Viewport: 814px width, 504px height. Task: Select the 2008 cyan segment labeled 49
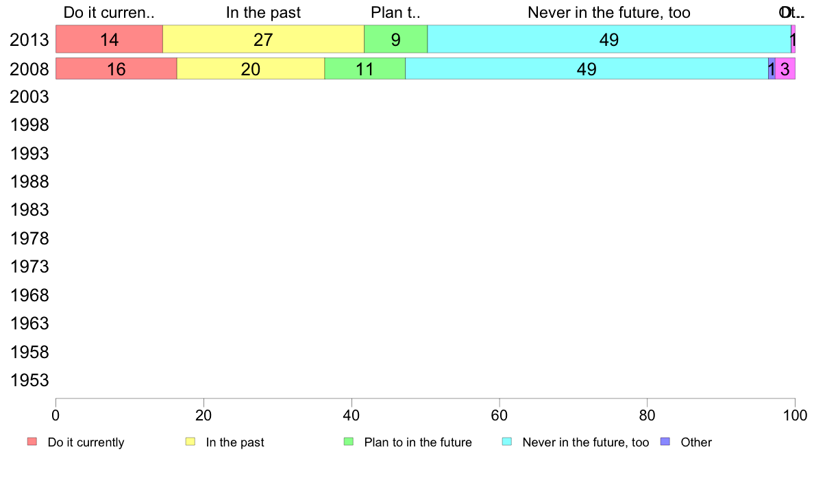pyautogui.click(x=587, y=68)
